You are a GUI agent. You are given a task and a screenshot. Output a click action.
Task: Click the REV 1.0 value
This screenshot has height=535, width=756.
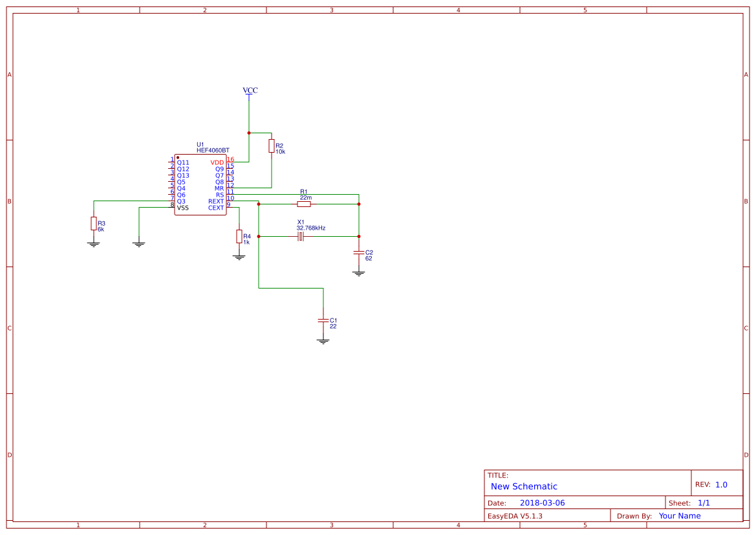(721, 485)
